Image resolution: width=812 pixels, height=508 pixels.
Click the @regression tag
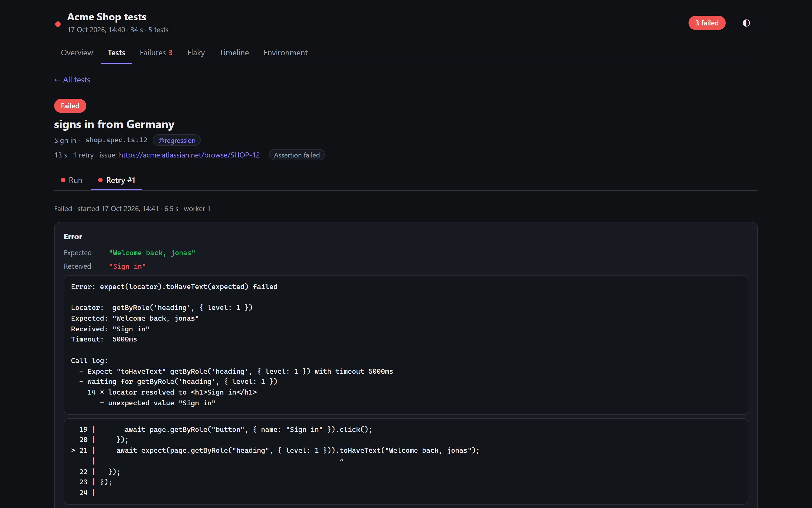click(176, 141)
